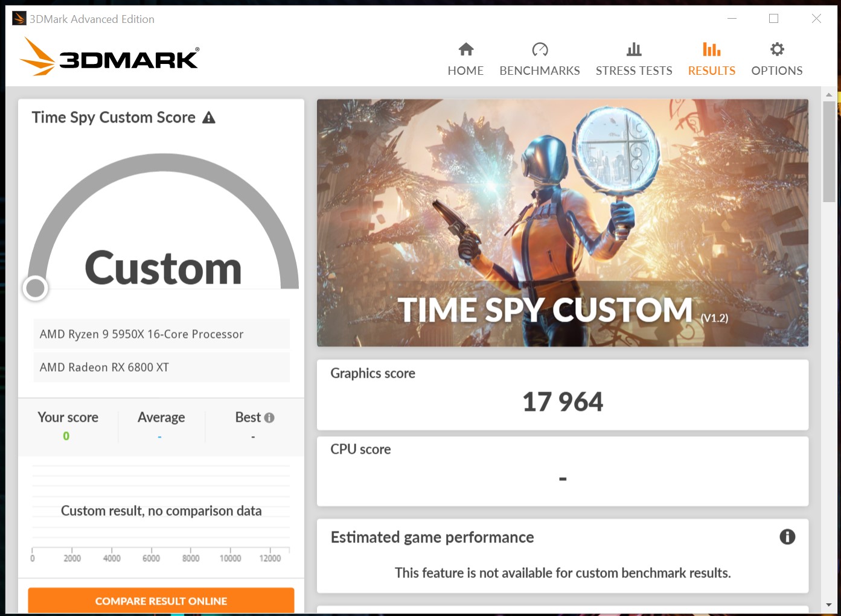Click the Average column heading
841x616 pixels.
click(x=161, y=418)
